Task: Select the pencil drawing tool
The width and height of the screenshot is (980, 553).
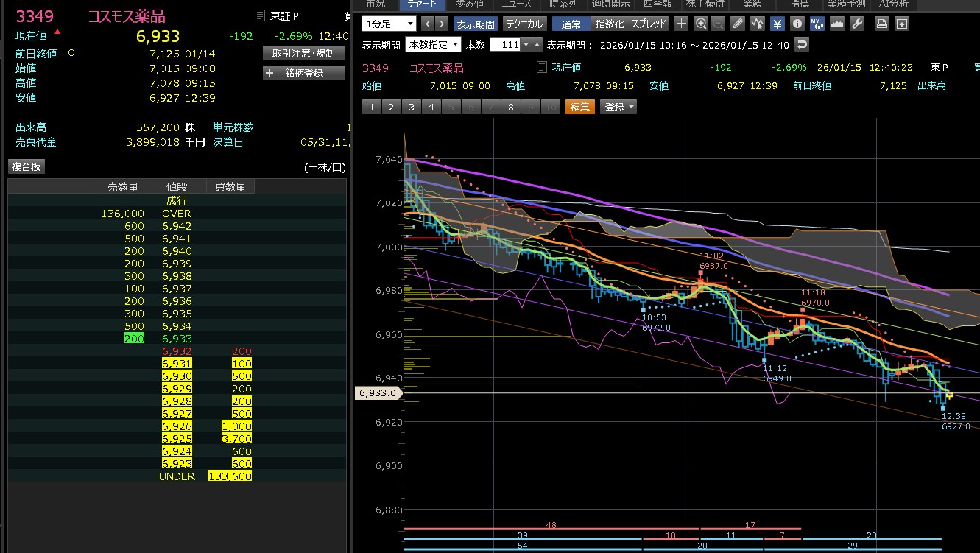Action: (738, 24)
